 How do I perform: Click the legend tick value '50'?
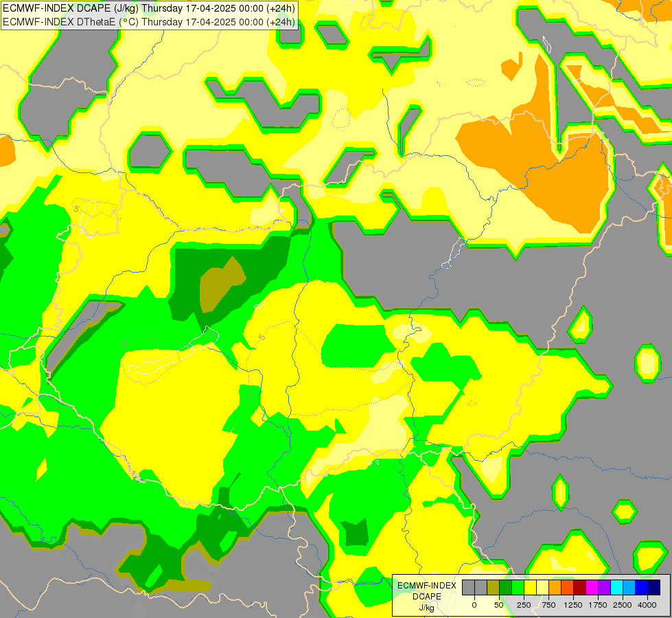point(499,605)
